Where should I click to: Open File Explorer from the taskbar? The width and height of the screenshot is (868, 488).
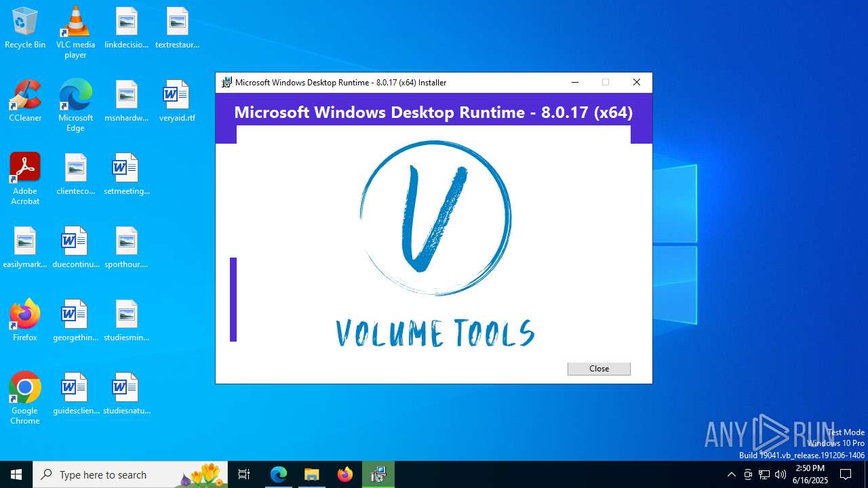point(312,474)
